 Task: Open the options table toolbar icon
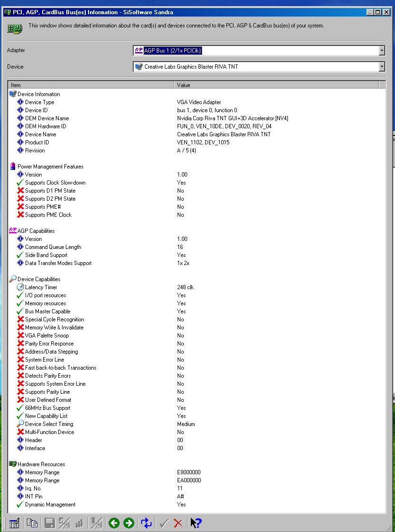[x=14, y=523]
